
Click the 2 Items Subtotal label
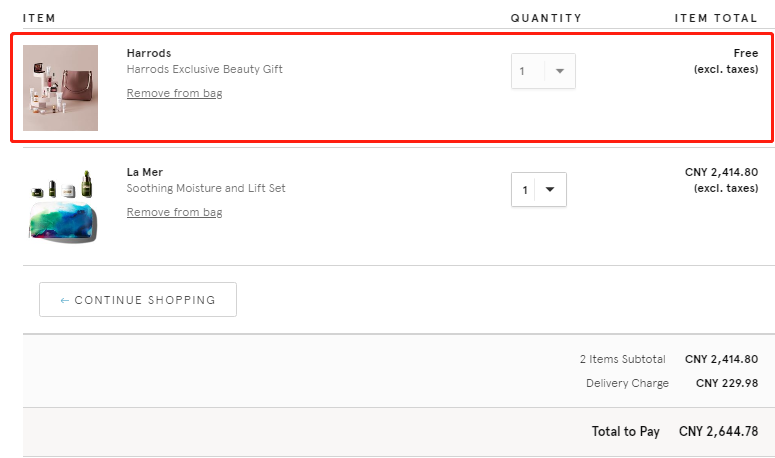(623, 359)
